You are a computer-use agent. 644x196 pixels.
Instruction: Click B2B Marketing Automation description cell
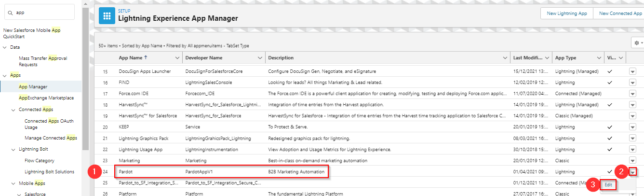(296, 171)
